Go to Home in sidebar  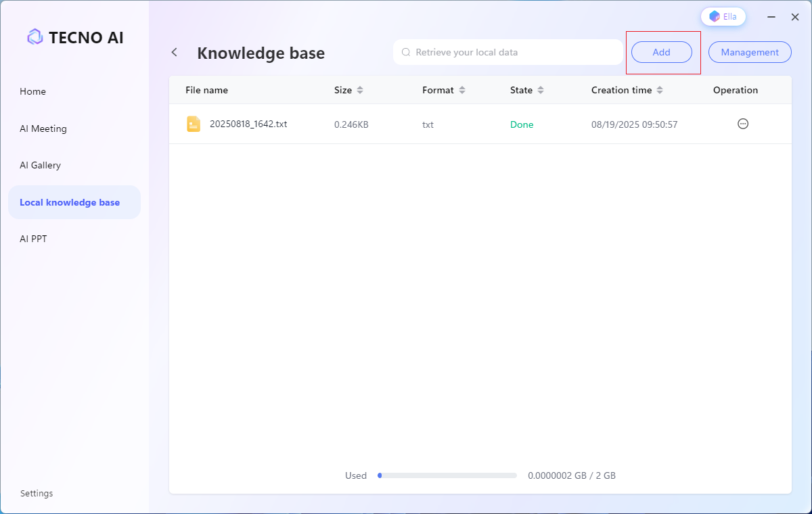click(x=33, y=91)
